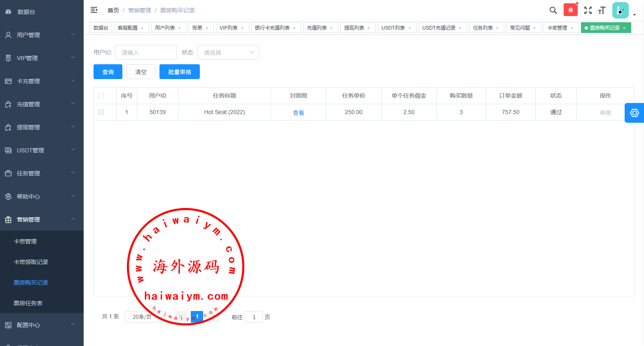The width and height of the screenshot is (644, 346).
Task: Open the blue settings gear panel
Action: pyautogui.click(x=634, y=113)
